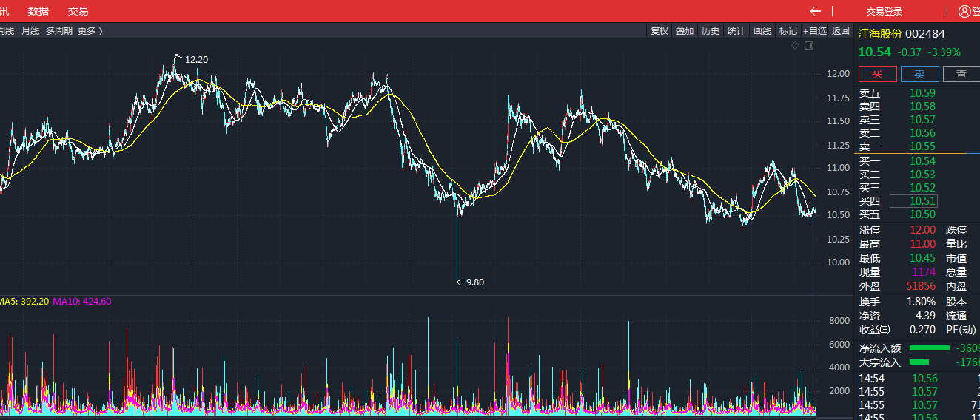Click the highlighted 买四 price 10.51

coord(915,201)
